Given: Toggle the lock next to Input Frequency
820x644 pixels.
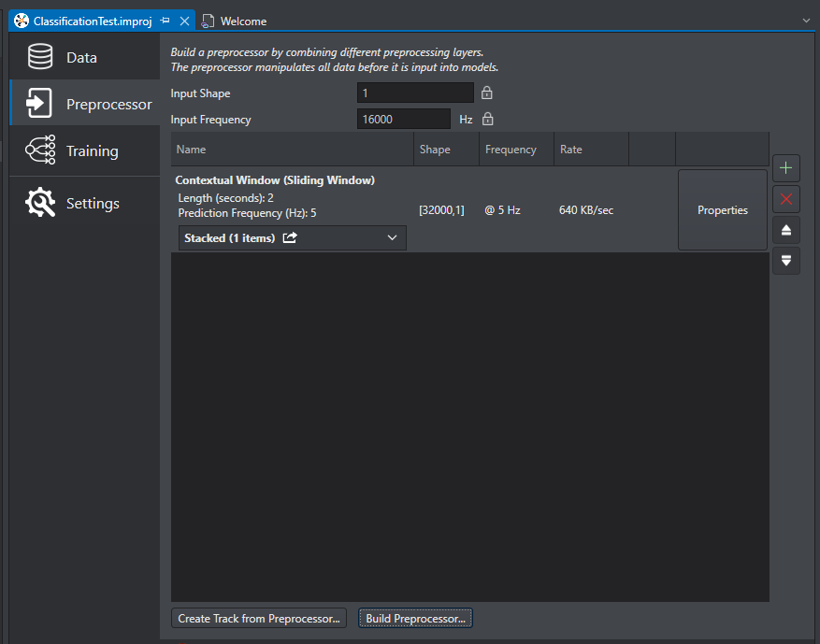Looking at the screenshot, I should (x=486, y=120).
